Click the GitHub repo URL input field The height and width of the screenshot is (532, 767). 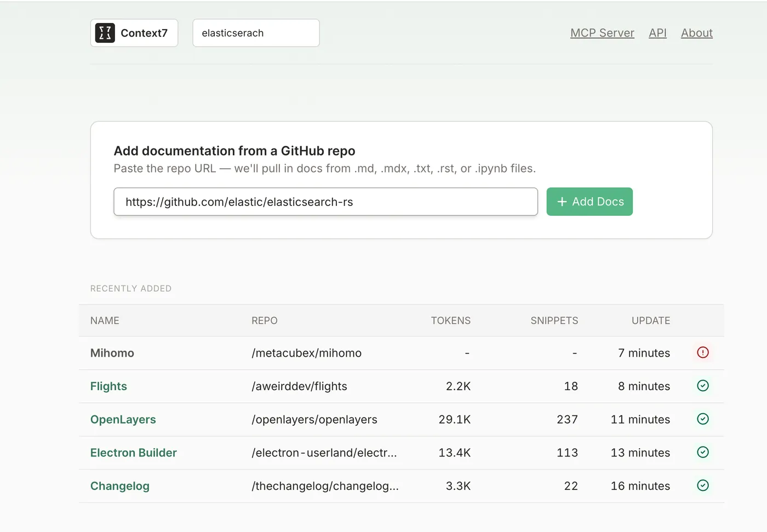coord(325,202)
